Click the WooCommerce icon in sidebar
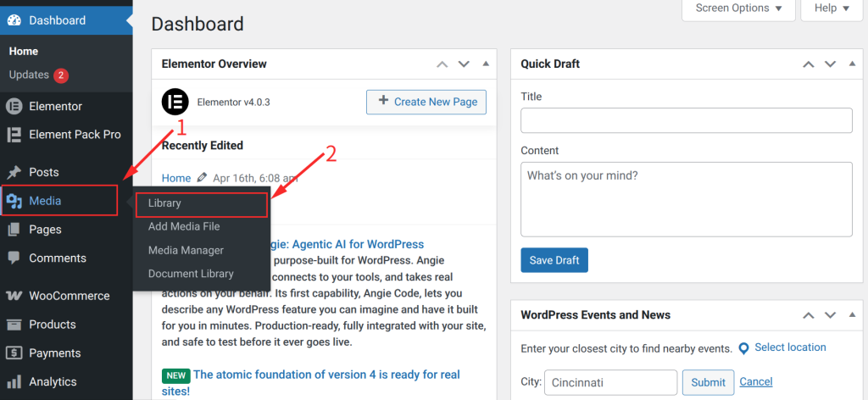The height and width of the screenshot is (400, 868). point(14,296)
